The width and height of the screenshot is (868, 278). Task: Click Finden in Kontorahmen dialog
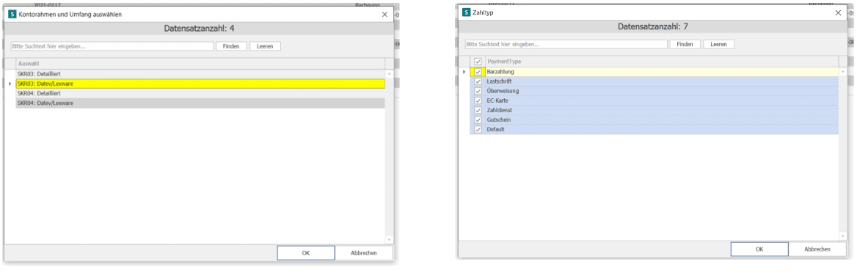[231, 46]
